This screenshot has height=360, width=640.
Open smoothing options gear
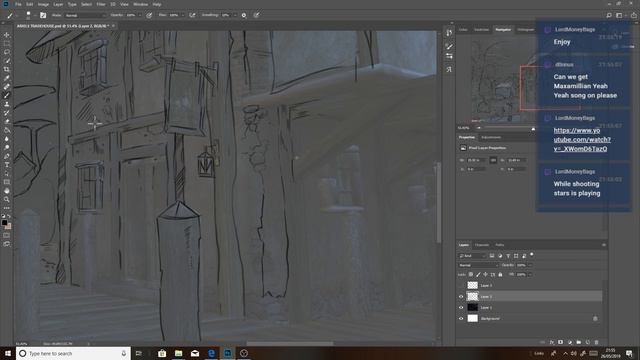click(x=244, y=15)
